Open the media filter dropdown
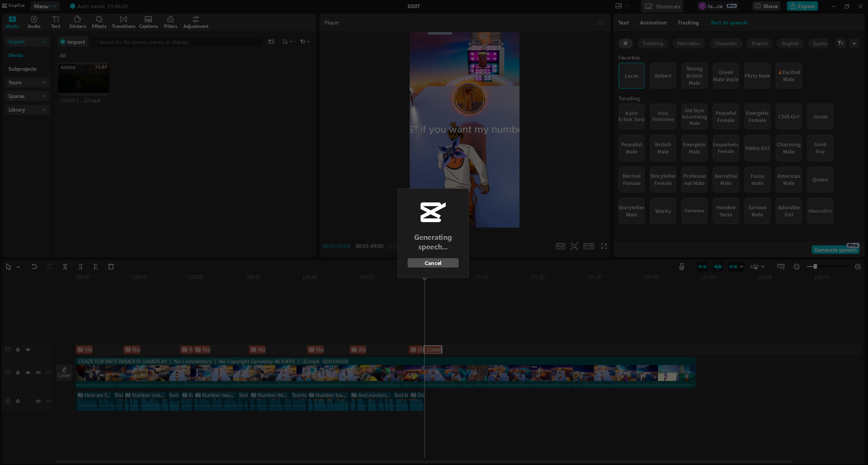 point(305,42)
